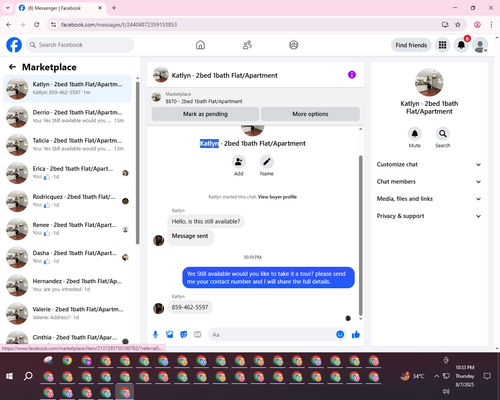Image resolution: width=500 pixels, height=400 pixels.
Task: Click the Name pencil icon in chat
Action: (267, 162)
